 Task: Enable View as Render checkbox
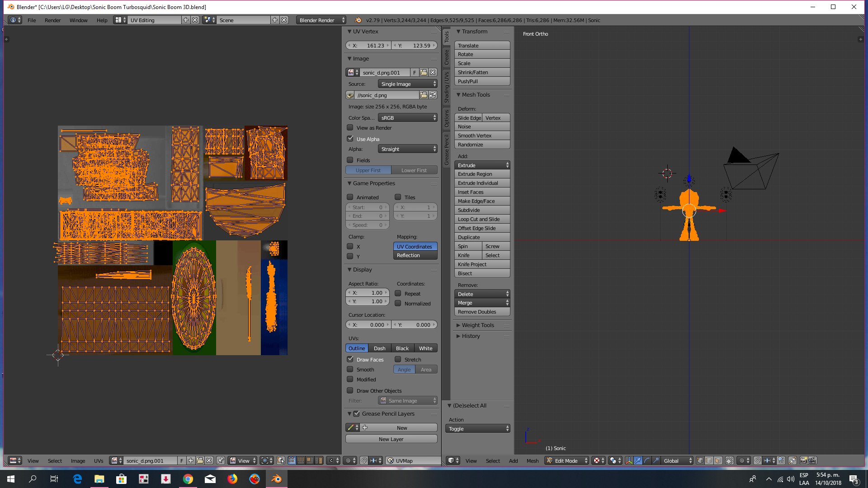pos(350,127)
